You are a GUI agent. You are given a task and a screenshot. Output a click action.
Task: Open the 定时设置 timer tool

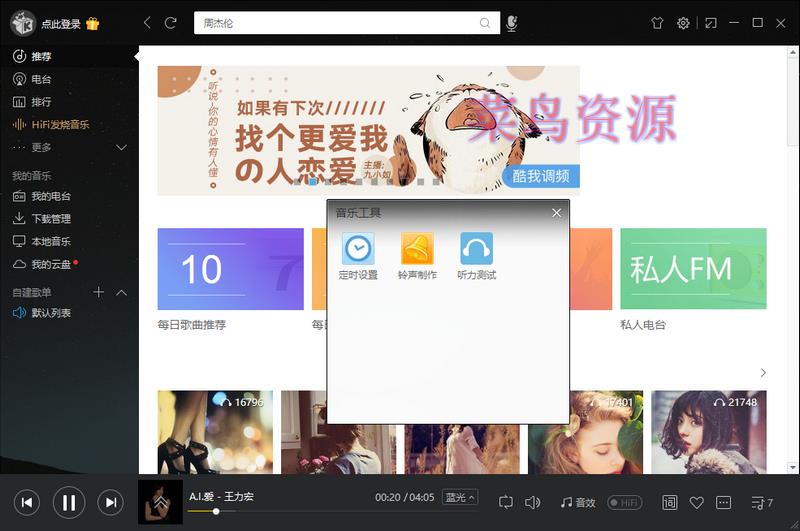pyautogui.click(x=358, y=256)
